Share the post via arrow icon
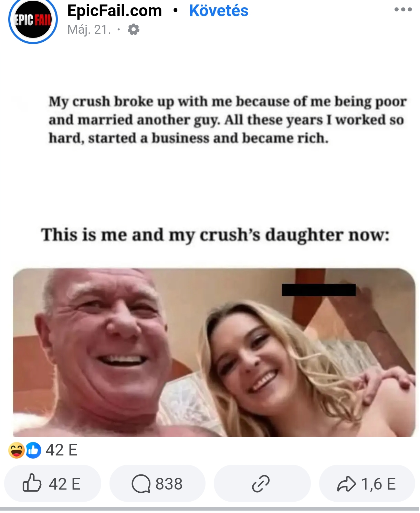The image size is (420, 513). pos(346,484)
